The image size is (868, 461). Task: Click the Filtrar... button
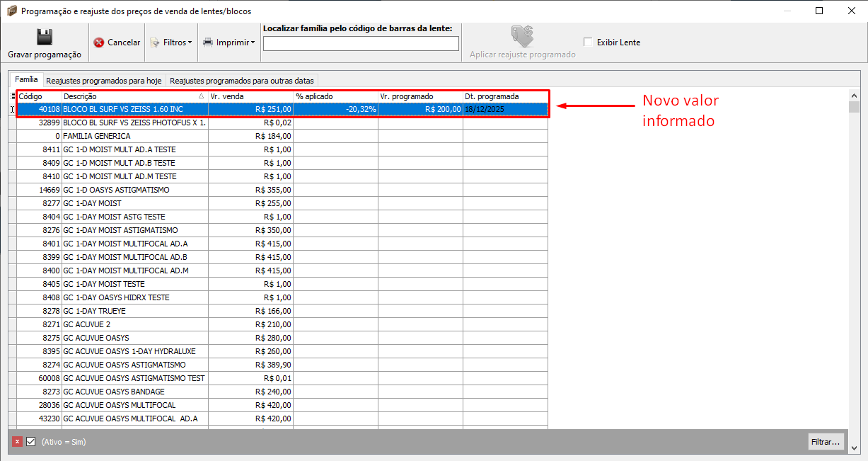point(826,442)
